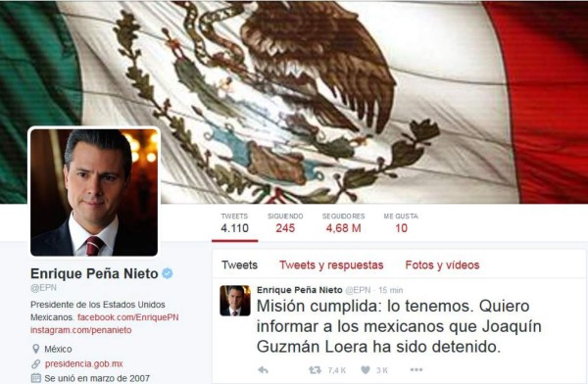
Task: View the 4.110 Tweets count
Action: [x=235, y=223]
